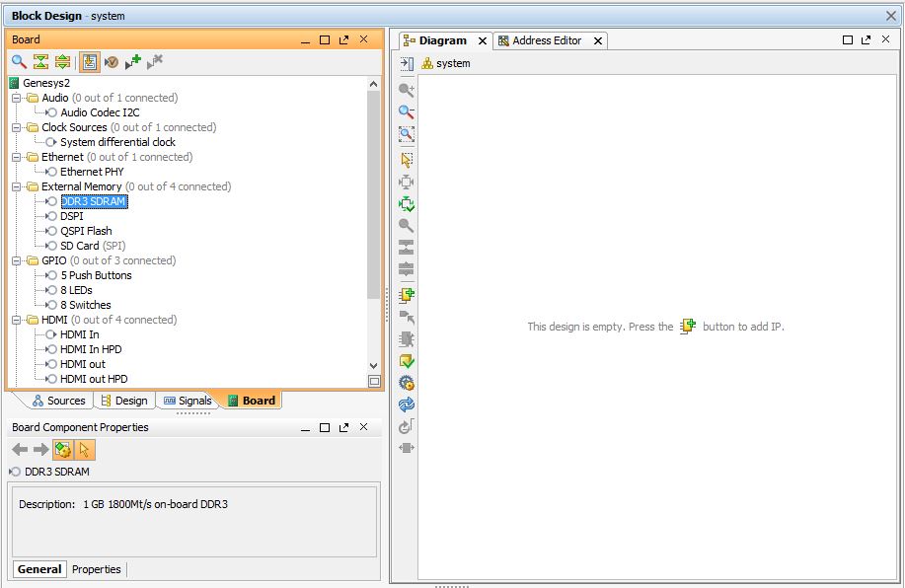Viewport: 905px width, 588px height.
Task: Select QSPI Flash in the Board tree
Action: [x=86, y=231]
